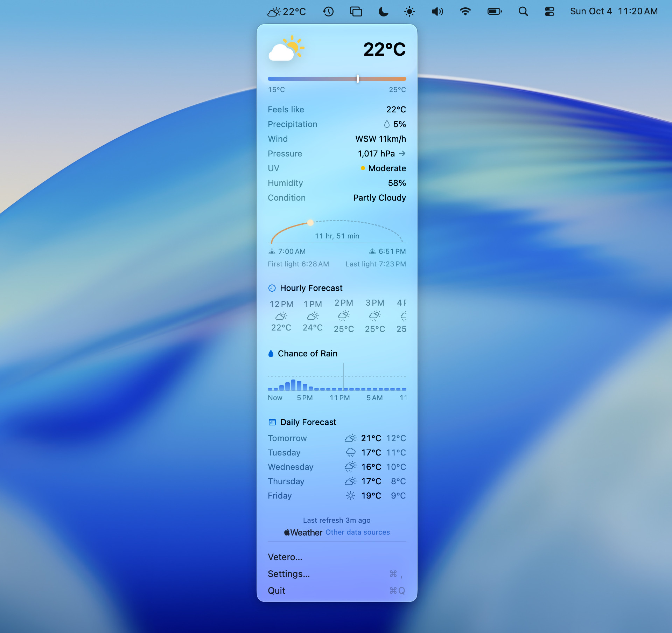Click the tallest rain chance bar
Screen dimensions: 672x633
293,385
